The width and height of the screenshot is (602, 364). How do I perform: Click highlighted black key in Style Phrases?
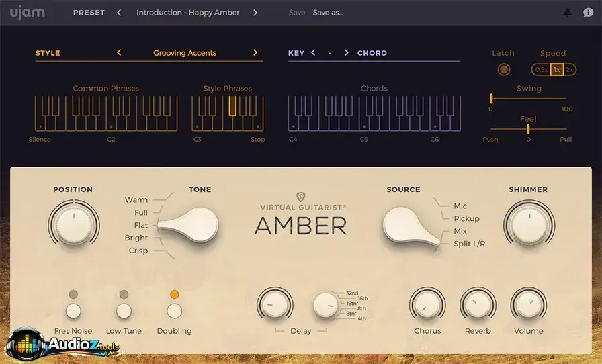(232, 105)
